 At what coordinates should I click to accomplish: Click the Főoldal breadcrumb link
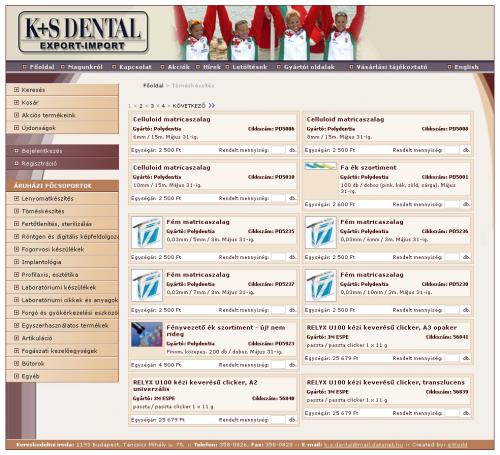tap(153, 86)
